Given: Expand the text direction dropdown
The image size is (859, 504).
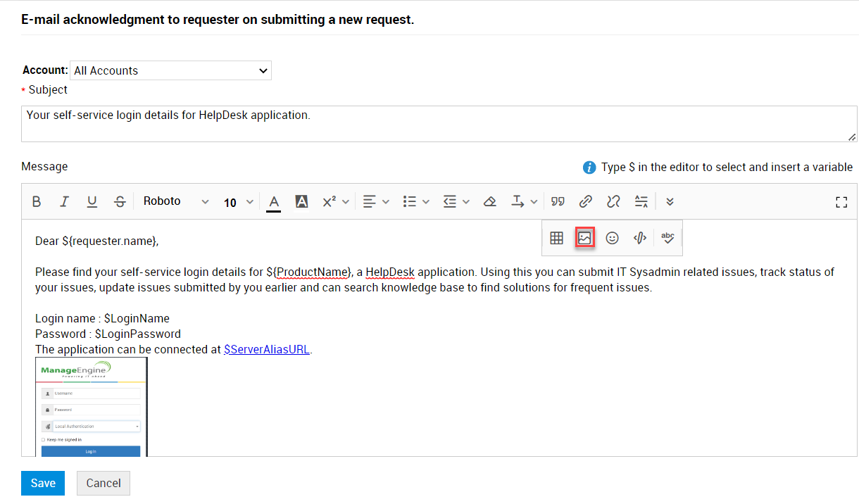Looking at the screenshot, I should click(525, 202).
